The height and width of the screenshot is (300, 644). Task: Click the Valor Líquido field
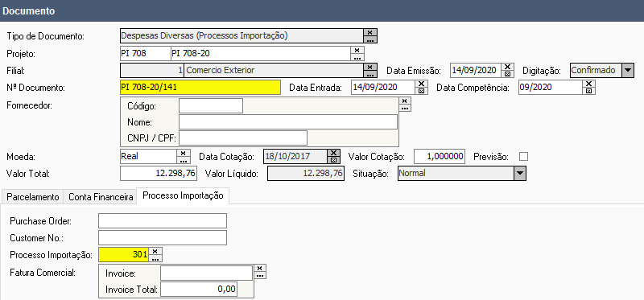point(306,173)
